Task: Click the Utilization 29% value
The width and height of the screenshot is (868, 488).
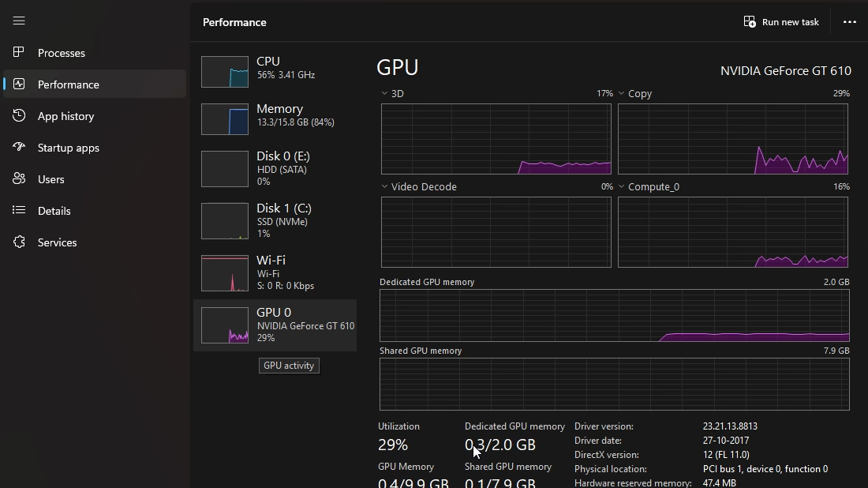Action: (x=393, y=445)
